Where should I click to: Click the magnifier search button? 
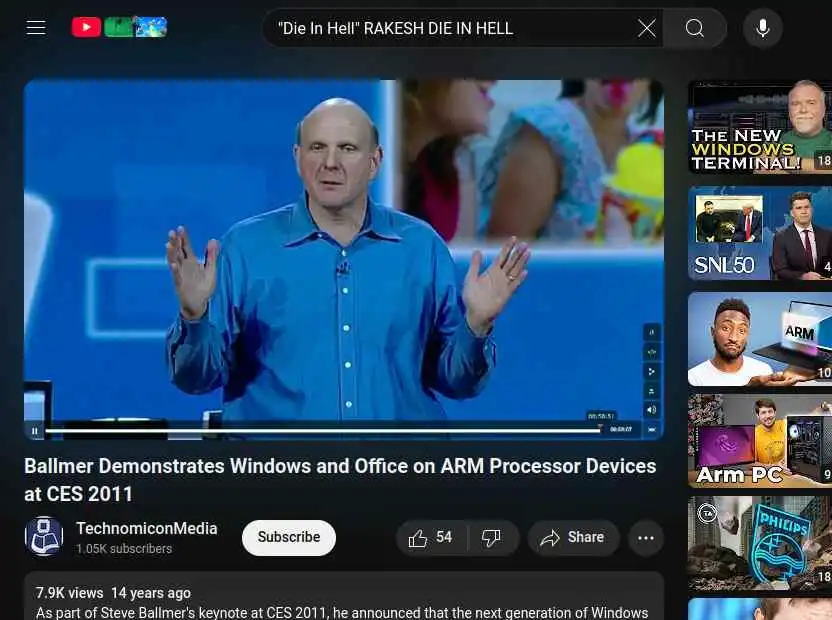(x=694, y=28)
